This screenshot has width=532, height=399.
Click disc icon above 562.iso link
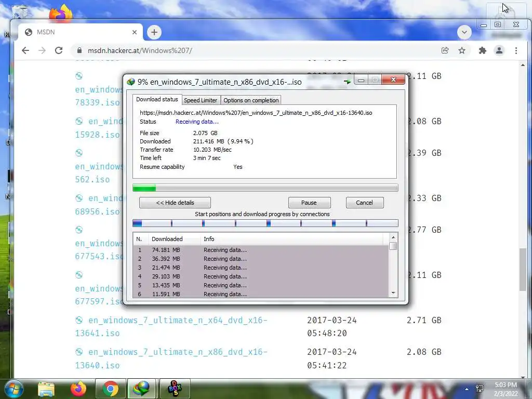[x=79, y=153]
